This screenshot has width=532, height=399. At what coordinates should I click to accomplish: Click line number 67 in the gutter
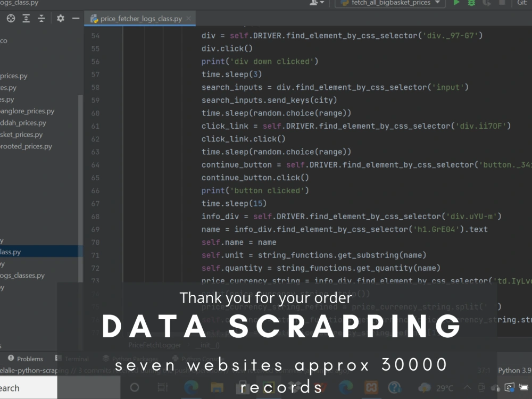[x=95, y=204]
